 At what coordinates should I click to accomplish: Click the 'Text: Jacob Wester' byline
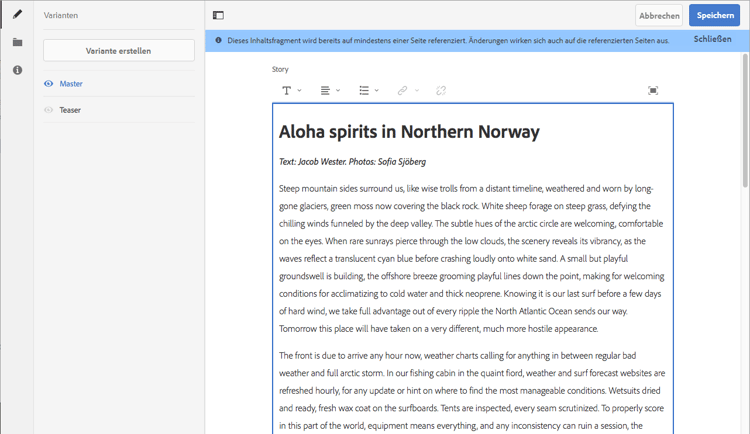(x=353, y=162)
